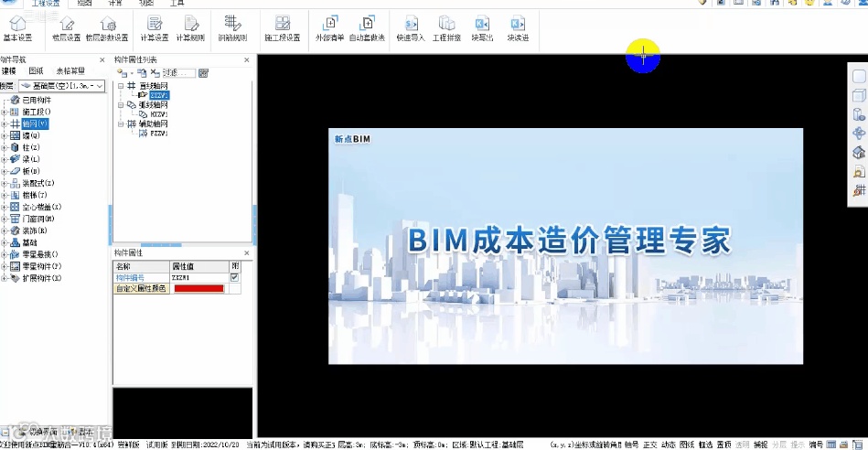Click the red 自定义属性颜色 color swatch

tap(198, 288)
